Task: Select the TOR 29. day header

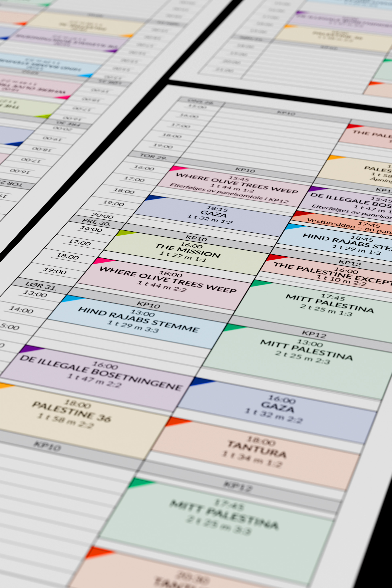Action: click(153, 157)
